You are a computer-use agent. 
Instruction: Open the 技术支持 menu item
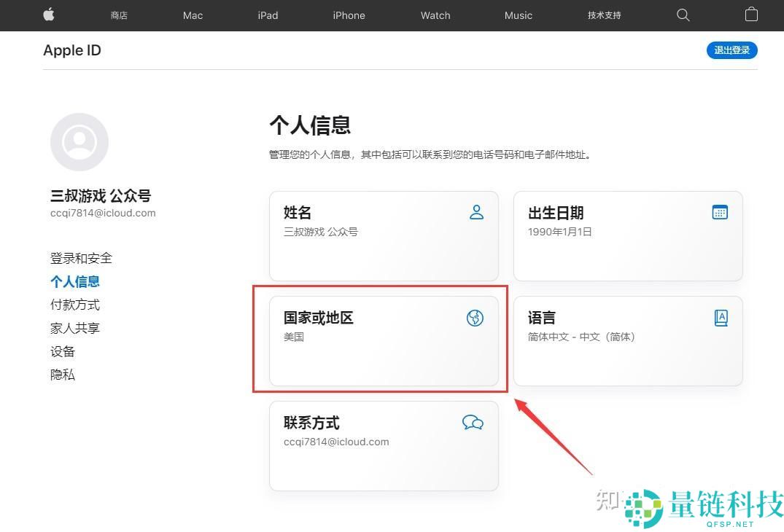(x=604, y=15)
